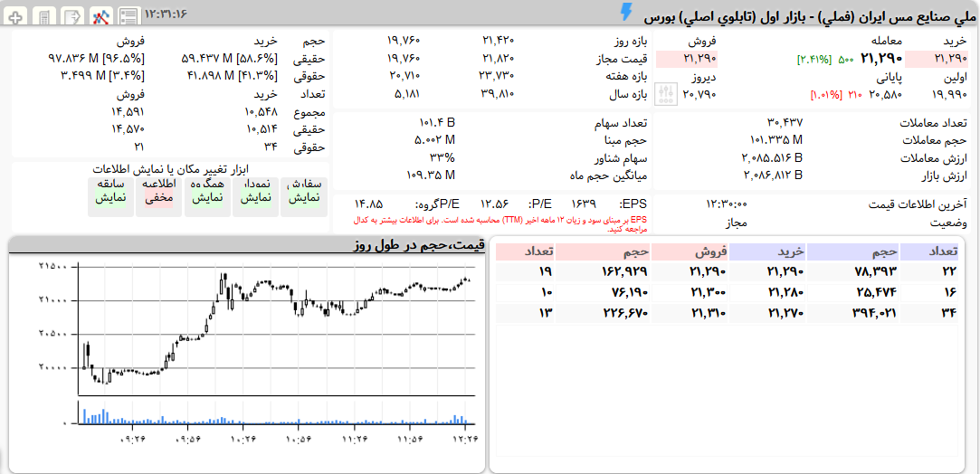
Task: Toggle the middle نمايش button in tools row
Action: pos(207,196)
